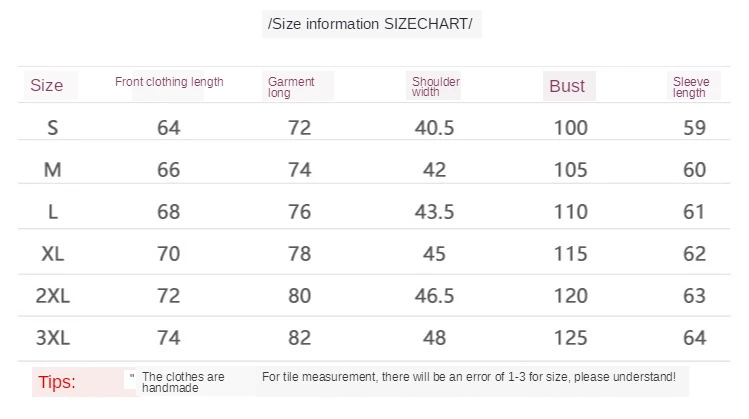Click the red Tips label
The height and width of the screenshot is (419, 749).
pyautogui.click(x=57, y=382)
